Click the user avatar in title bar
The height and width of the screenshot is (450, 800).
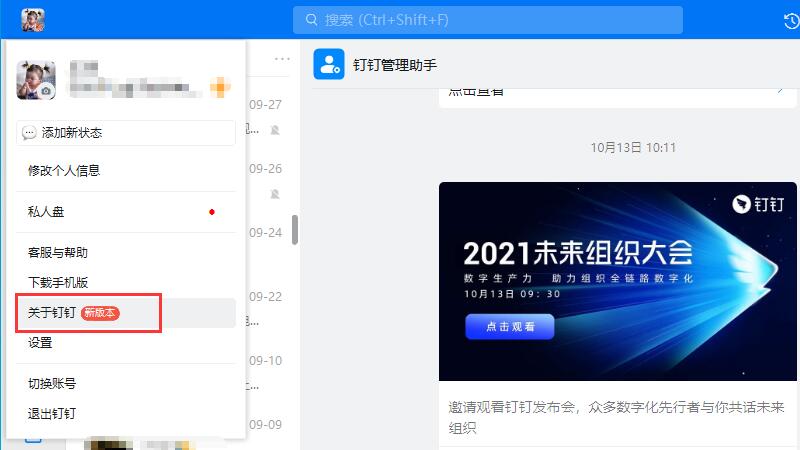tap(33, 19)
